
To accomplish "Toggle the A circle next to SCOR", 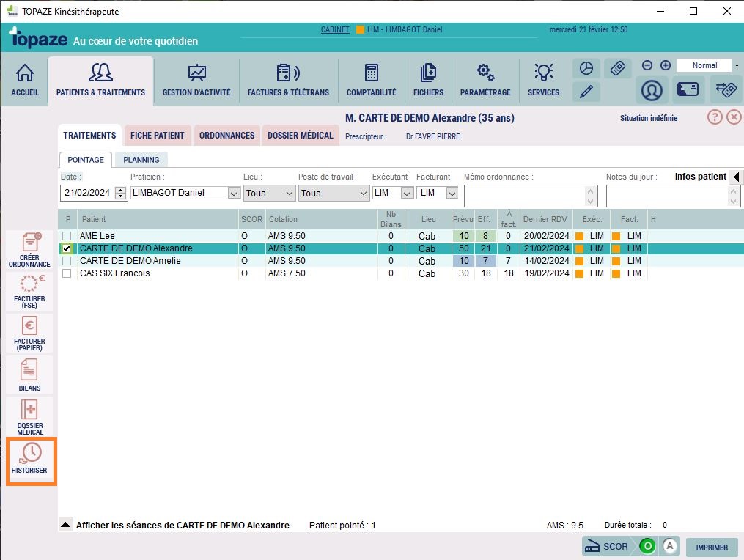I will [669, 546].
